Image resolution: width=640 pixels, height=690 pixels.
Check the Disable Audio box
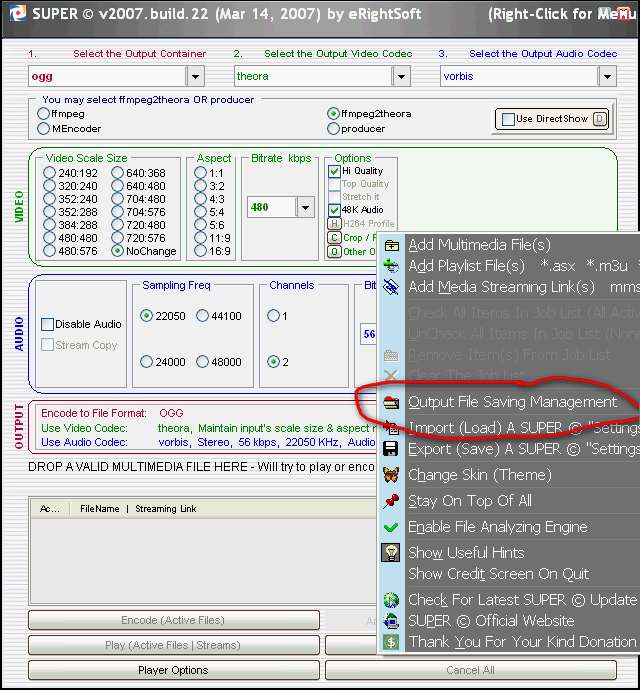[x=47, y=324]
